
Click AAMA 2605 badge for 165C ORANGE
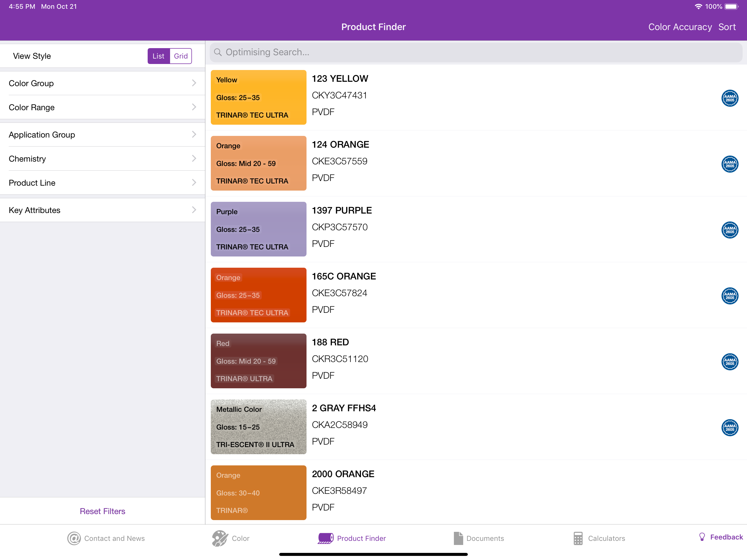coord(730,296)
